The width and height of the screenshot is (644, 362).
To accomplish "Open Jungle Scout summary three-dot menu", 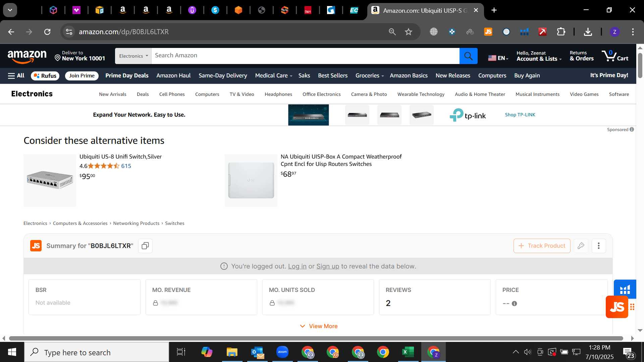I will point(598,246).
